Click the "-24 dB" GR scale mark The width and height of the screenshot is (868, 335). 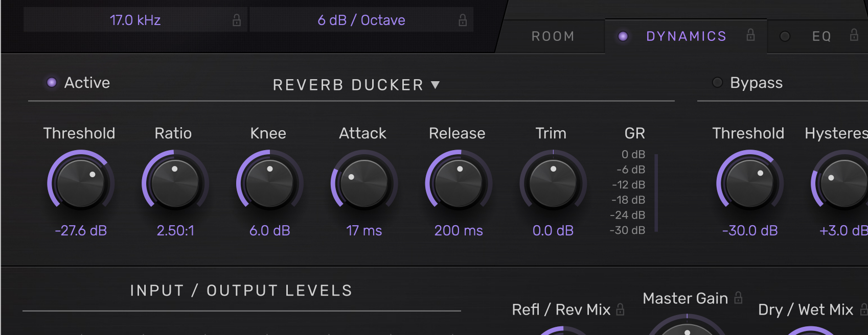point(627,215)
